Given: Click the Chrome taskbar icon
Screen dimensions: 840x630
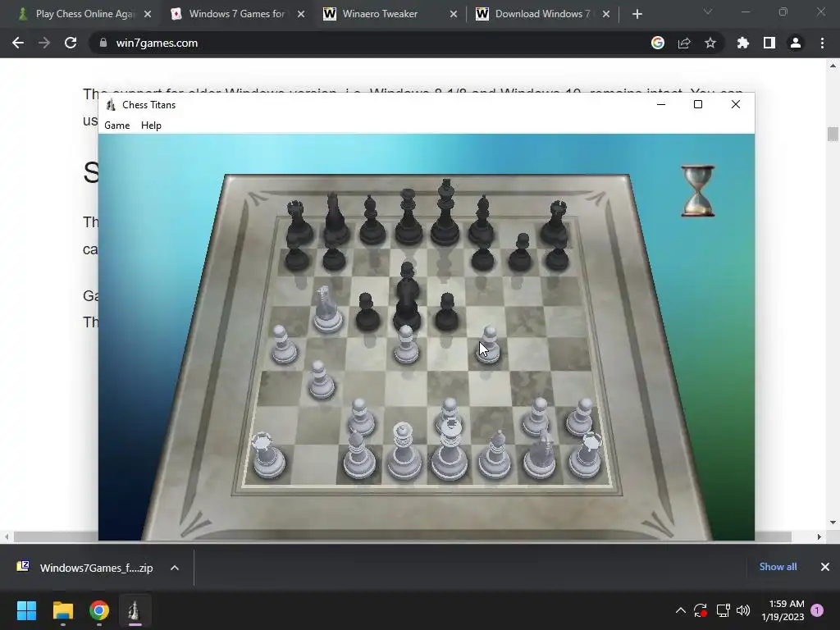Looking at the screenshot, I should click(x=99, y=610).
